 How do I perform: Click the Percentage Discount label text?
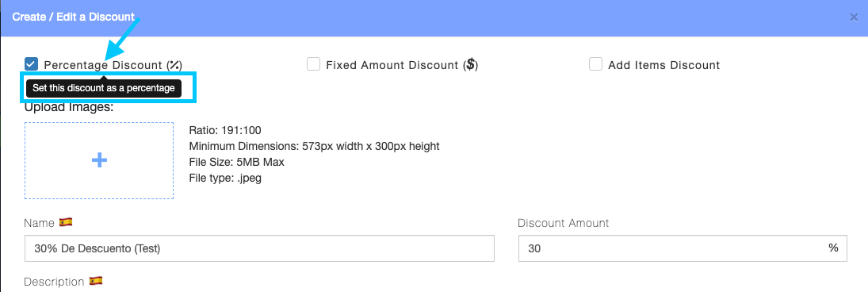pos(113,65)
